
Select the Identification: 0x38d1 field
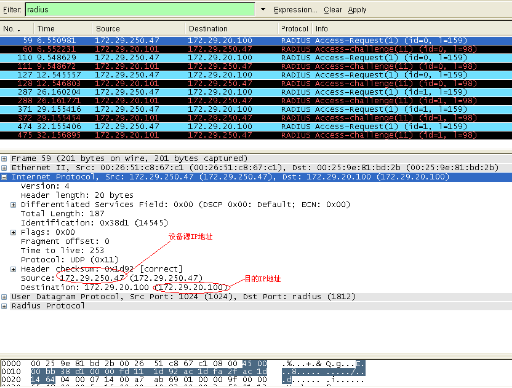[x=94, y=223]
